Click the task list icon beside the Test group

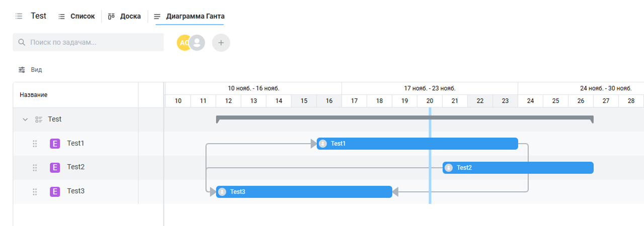(x=39, y=120)
